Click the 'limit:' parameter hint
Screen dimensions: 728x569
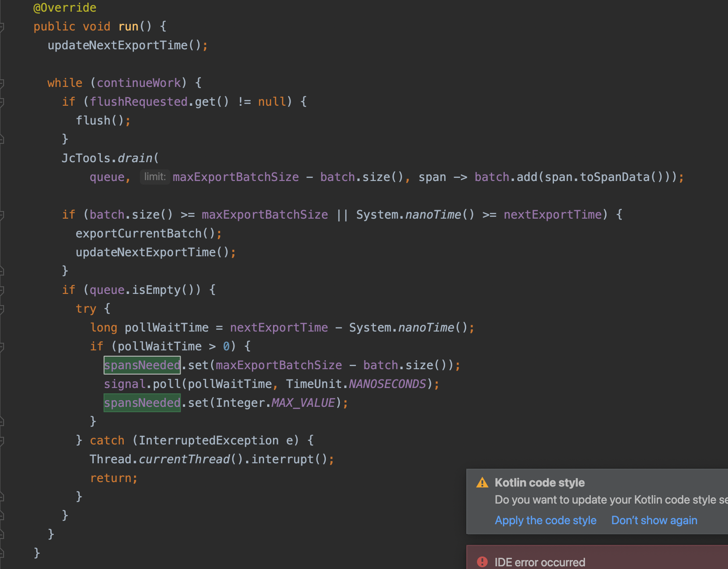point(155,177)
